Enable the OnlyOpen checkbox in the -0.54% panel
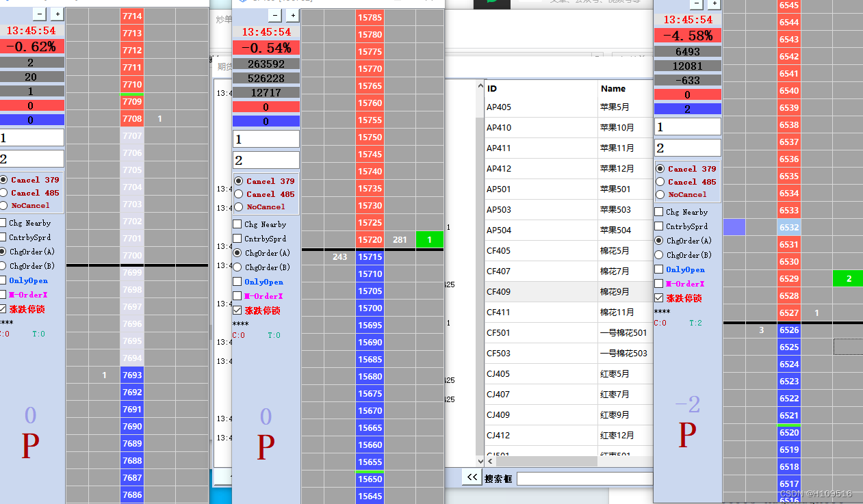This screenshot has width=863, height=504. (237, 282)
